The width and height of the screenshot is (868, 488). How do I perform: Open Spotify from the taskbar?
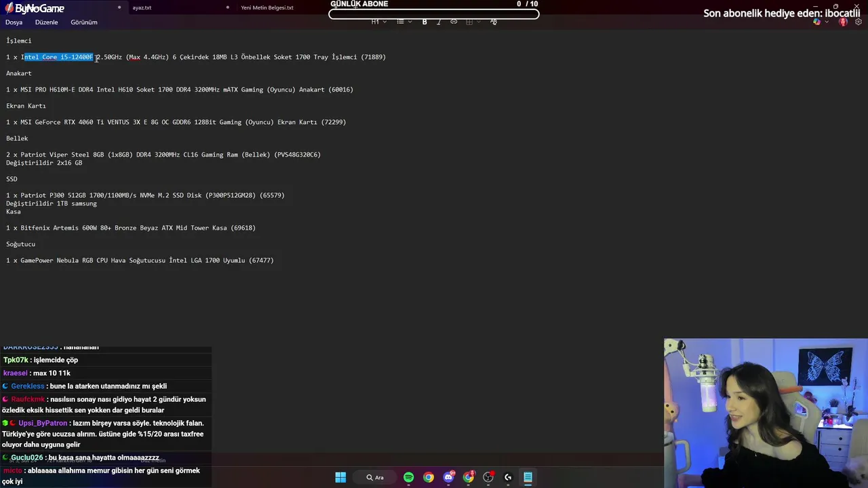pyautogui.click(x=408, y=477)
